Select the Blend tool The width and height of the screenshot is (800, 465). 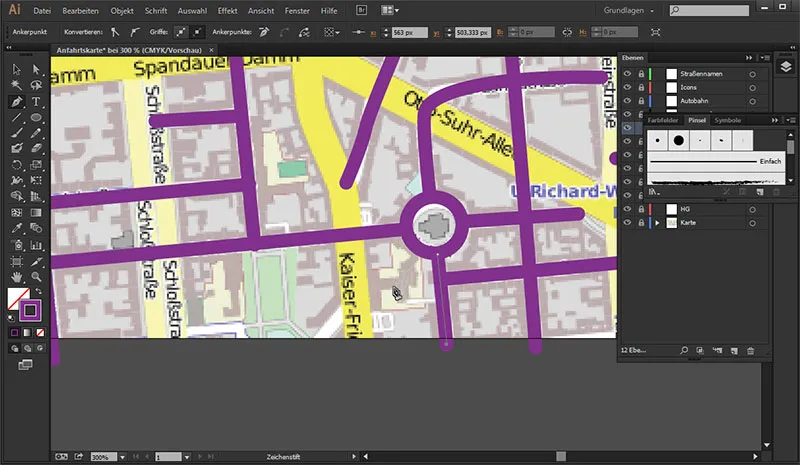click(36, 228)
